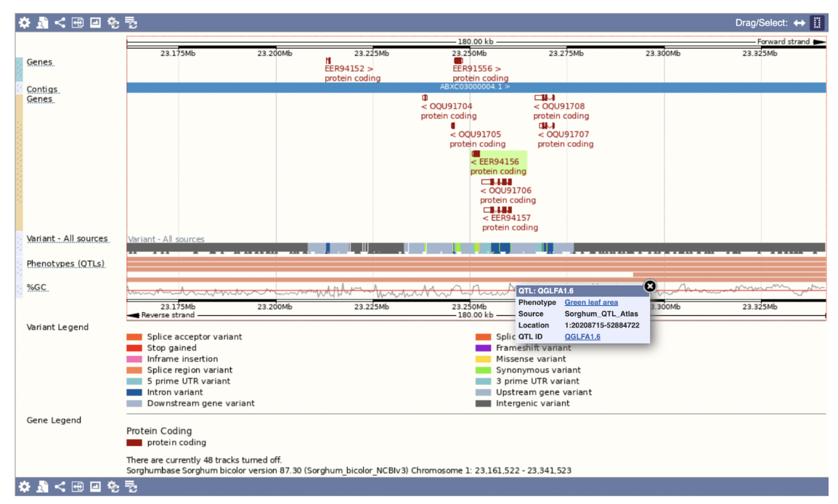Switch Drag/Select mode to select rectangle
Viewport: 838px width, 504px height.
pyautogui.click(x=818, y=23)
